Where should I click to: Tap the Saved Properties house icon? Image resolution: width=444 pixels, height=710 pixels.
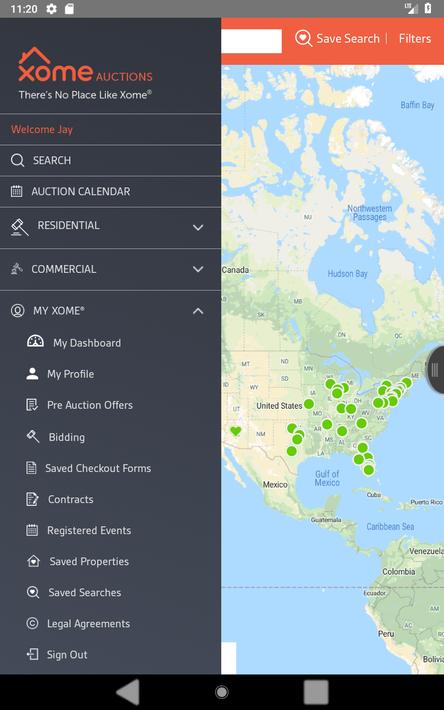(33, 561)
